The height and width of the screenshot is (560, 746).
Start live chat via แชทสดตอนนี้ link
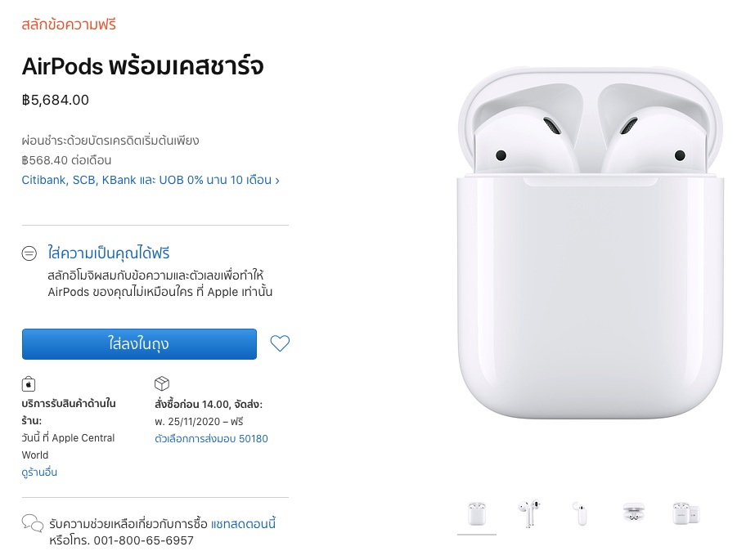pyautogui.click(x=243, y=523)
